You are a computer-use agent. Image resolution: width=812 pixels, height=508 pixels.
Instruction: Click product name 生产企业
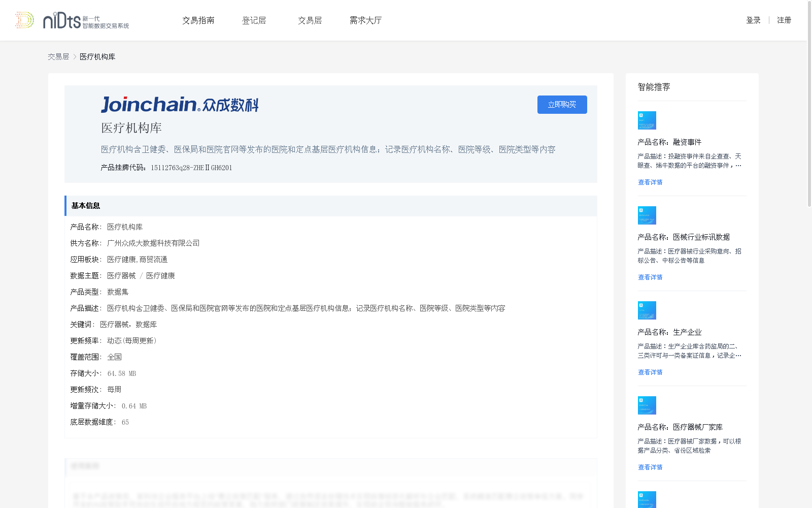687,332
